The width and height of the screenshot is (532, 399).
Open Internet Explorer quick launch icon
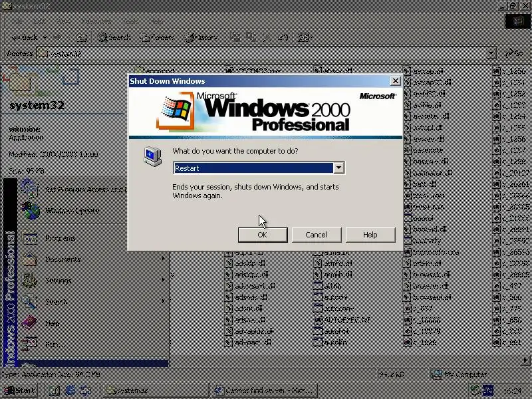(70, 390)
